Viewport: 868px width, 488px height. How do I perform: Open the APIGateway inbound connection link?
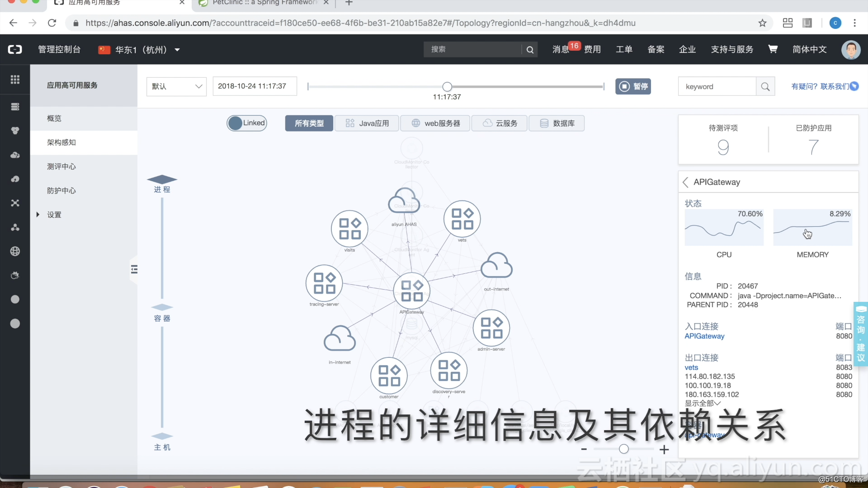704,336
